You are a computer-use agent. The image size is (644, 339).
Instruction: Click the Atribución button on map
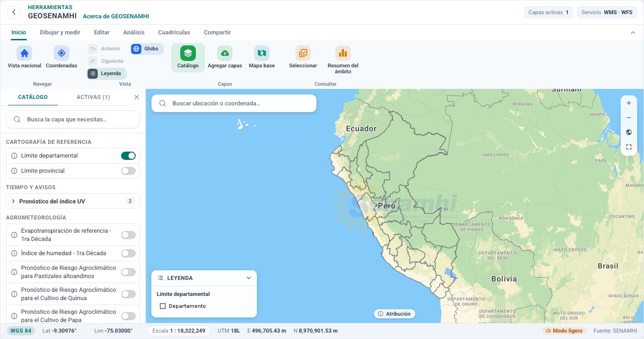[x=395, y=314]
